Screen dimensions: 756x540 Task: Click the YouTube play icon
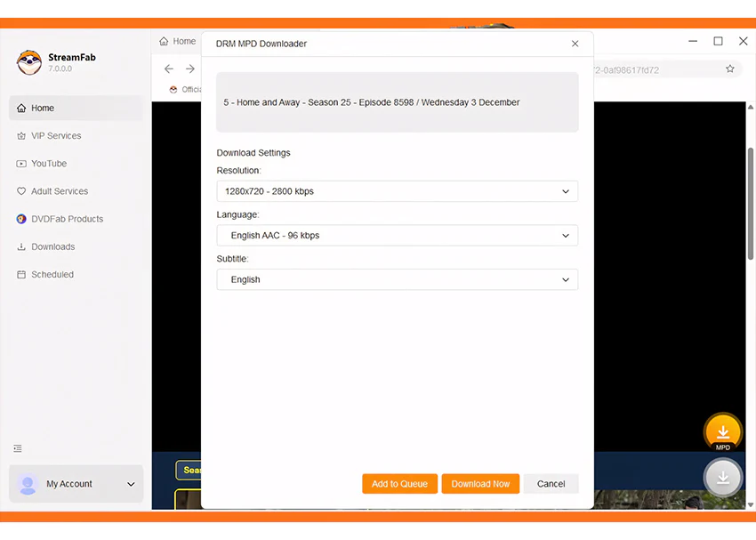[21, 164]
